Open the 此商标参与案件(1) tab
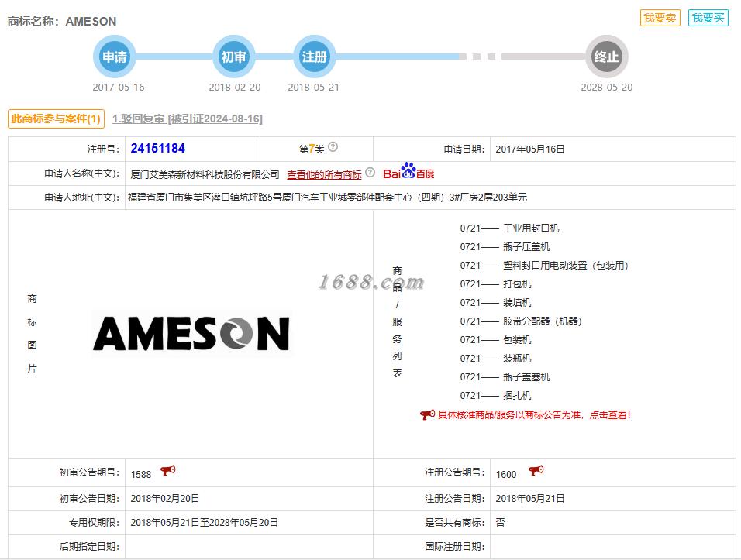The width and height of the screenshot is (741, 560). point(57,119)
